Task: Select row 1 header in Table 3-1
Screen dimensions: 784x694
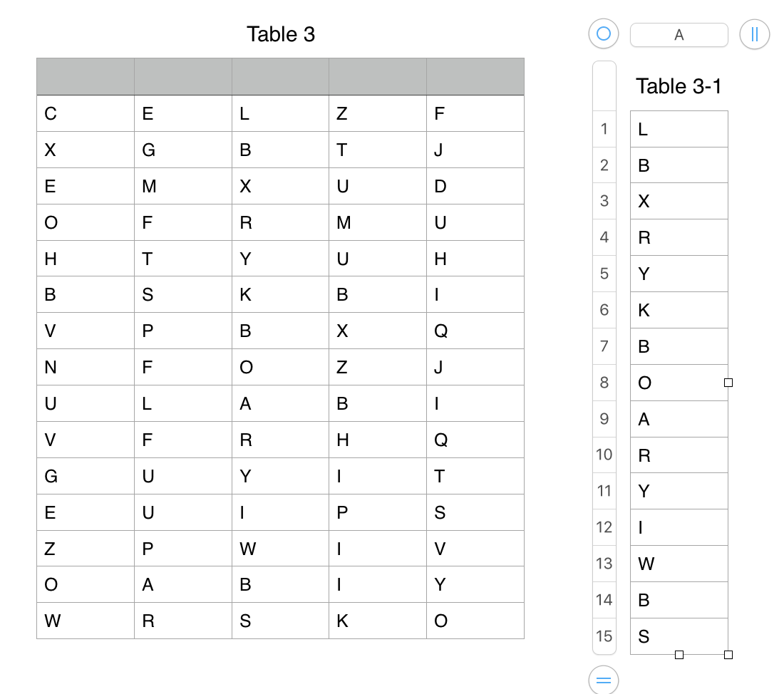Action: coord(604,129)
